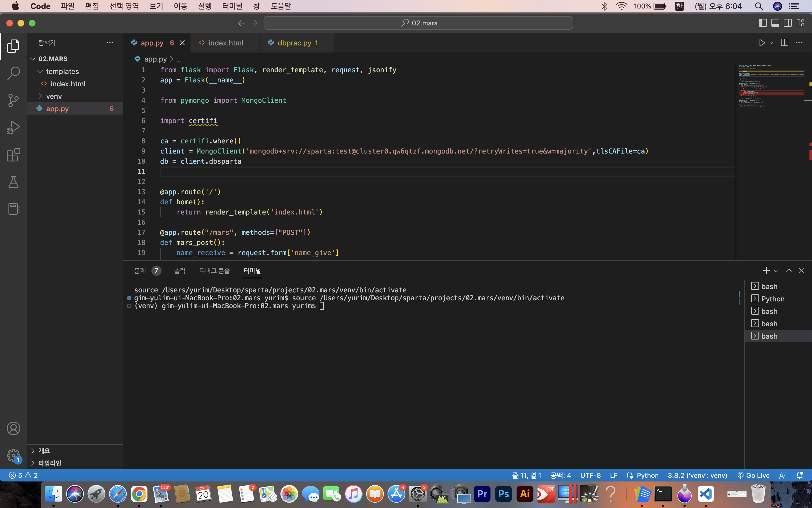Close the app.py editor tab

[x=182, y=43]
